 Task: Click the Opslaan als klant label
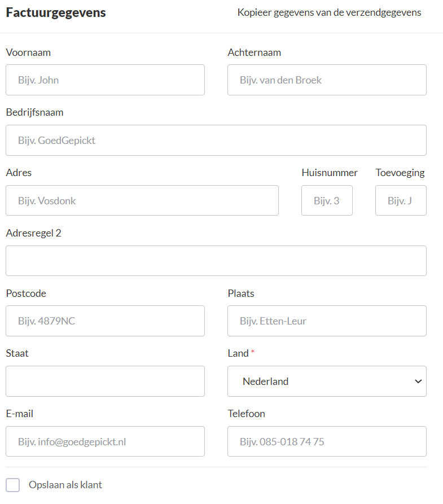tap(65, 485)
